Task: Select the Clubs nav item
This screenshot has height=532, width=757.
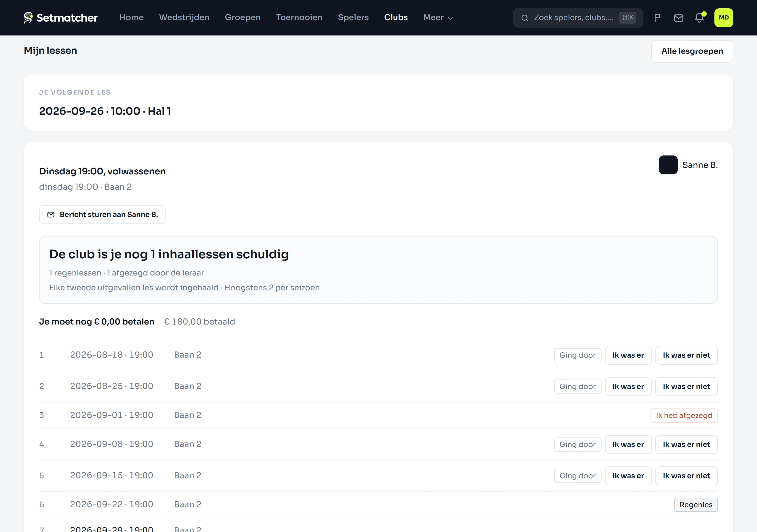Action: coord(396,17)
